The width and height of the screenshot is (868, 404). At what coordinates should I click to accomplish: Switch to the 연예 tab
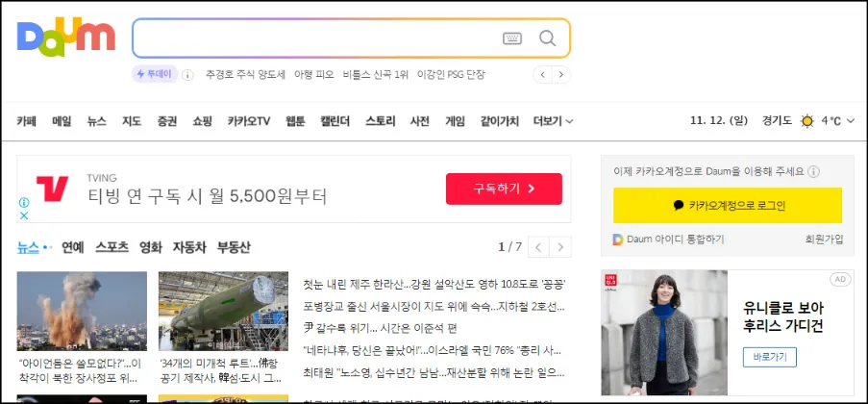(72, 247)
